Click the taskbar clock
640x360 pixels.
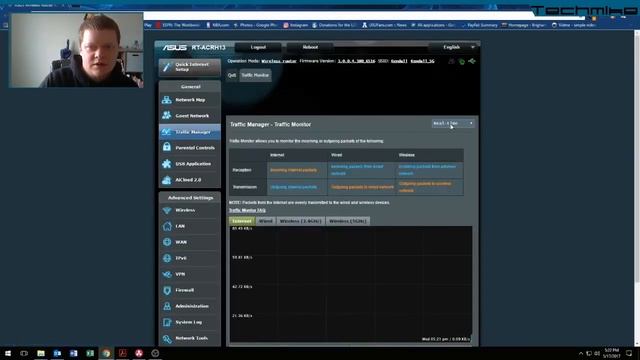point(612,353)
